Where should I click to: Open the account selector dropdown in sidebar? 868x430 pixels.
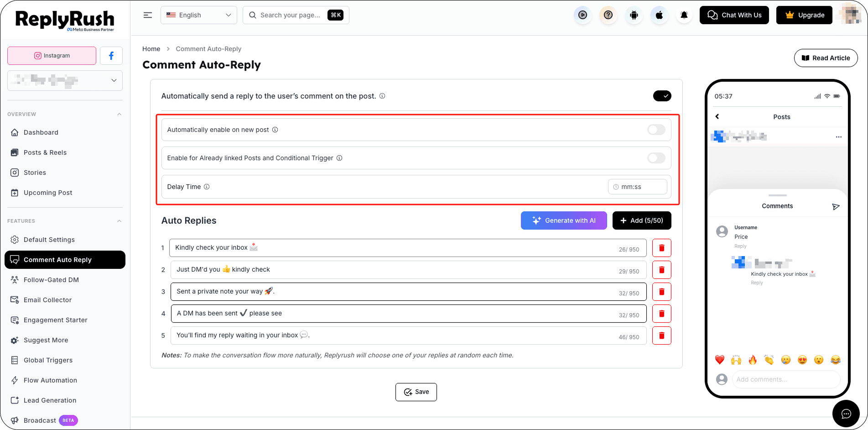pyautogui.click(x=65, y=80)
